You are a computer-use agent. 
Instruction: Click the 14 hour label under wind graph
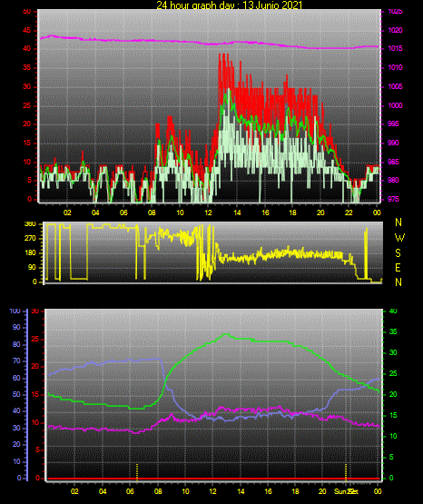(x=237, y=212)
